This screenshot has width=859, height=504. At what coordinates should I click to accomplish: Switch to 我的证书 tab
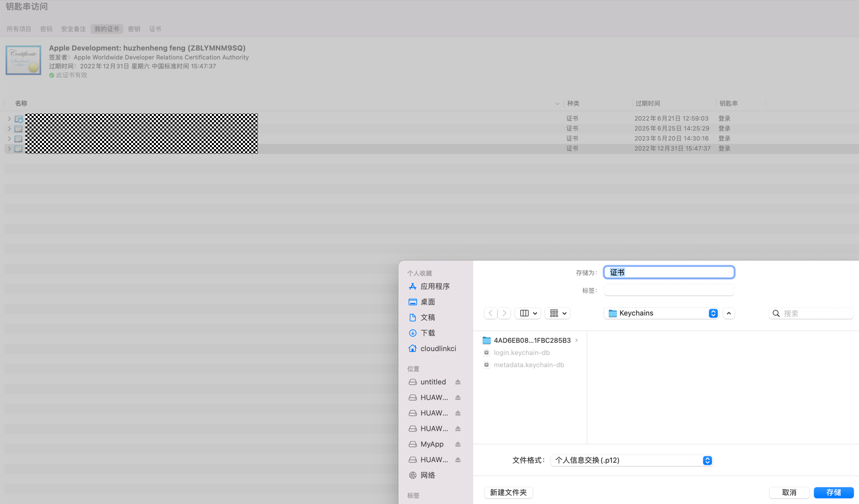[x=107, y=29]
